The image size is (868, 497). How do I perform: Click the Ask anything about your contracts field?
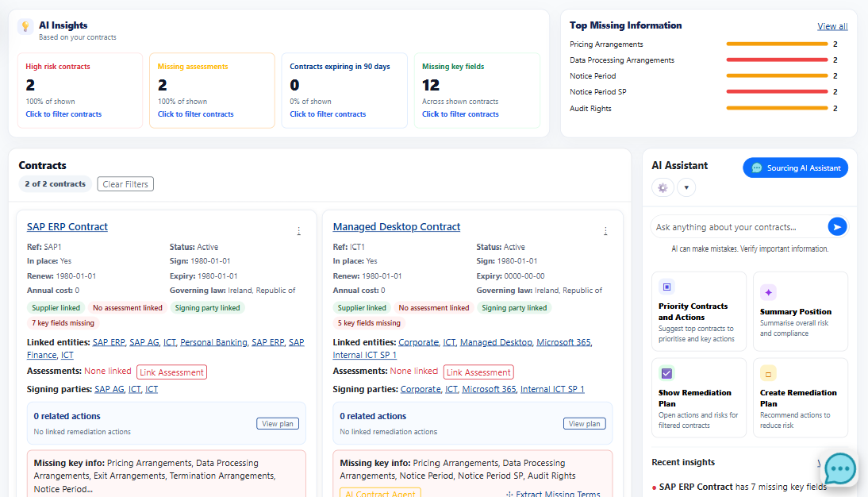(x=739, y=227)
